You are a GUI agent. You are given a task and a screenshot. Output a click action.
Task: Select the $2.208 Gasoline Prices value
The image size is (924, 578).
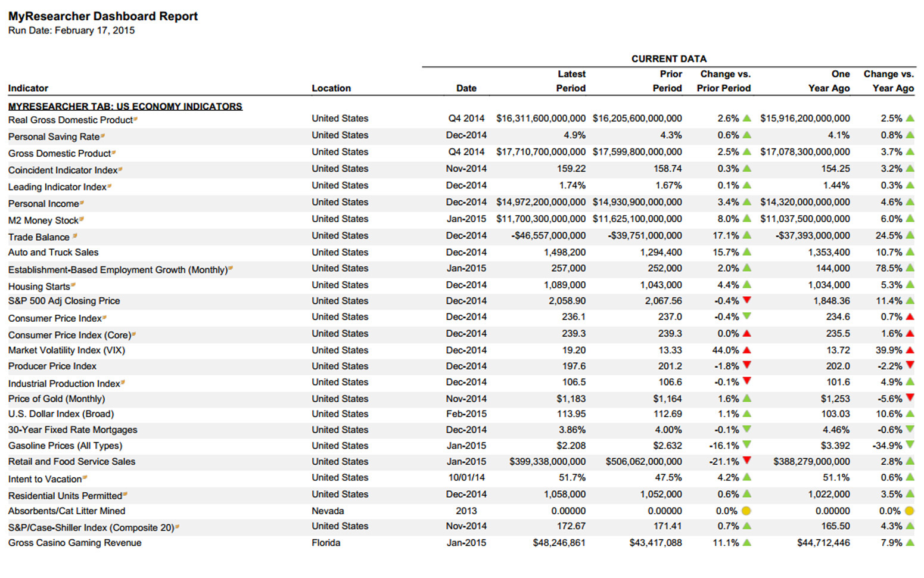(x=571, y=445)
